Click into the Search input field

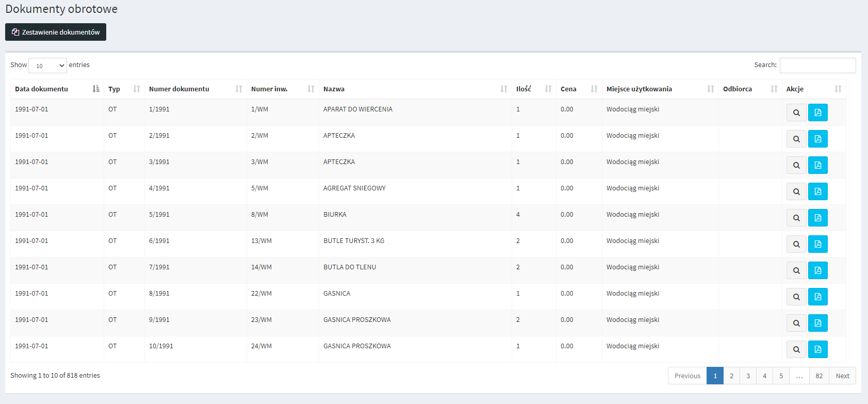817,65
